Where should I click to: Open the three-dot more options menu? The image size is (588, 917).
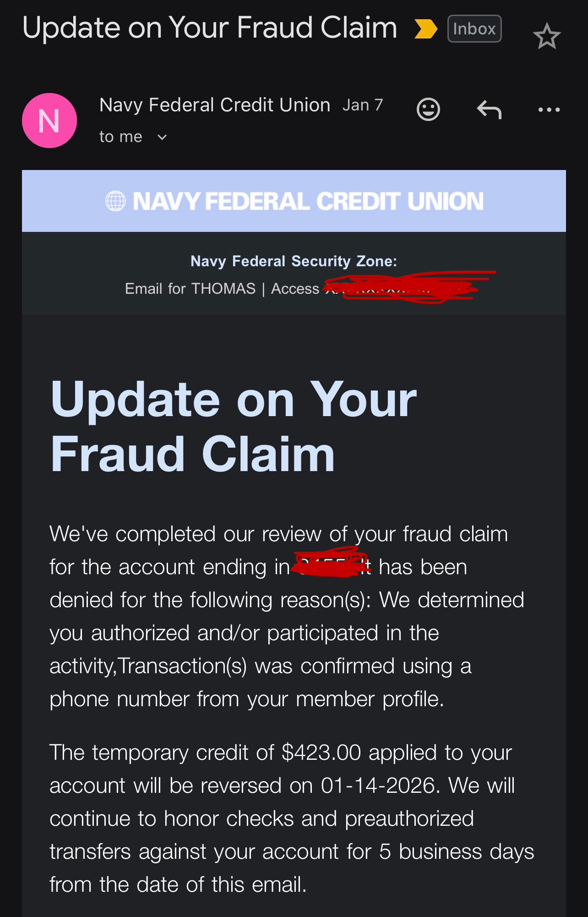(549, 110)
